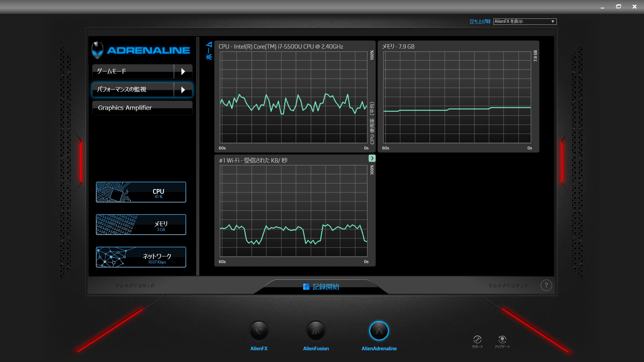The image size is (644, 362).
Task: Click the メモリ 3 GB monitor tile
Action: (x=141, y=225)
